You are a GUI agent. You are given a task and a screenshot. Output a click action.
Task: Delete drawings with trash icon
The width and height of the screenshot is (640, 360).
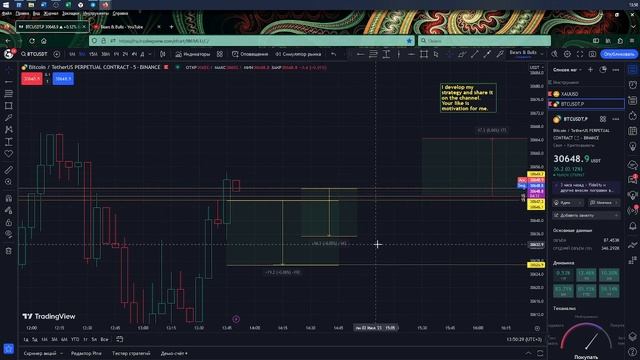pos(8,251)
